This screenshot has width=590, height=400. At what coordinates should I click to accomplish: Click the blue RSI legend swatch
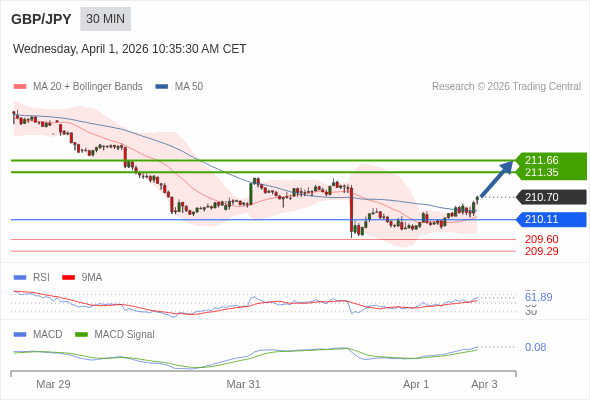tap(20, 278)
